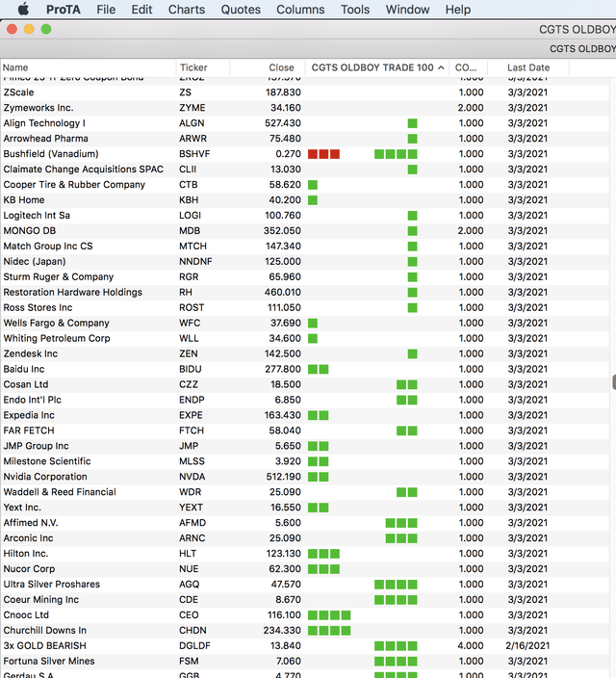Click the CO... column header
The height and width of the screenshot is (678, 616).
click(468, 67)
